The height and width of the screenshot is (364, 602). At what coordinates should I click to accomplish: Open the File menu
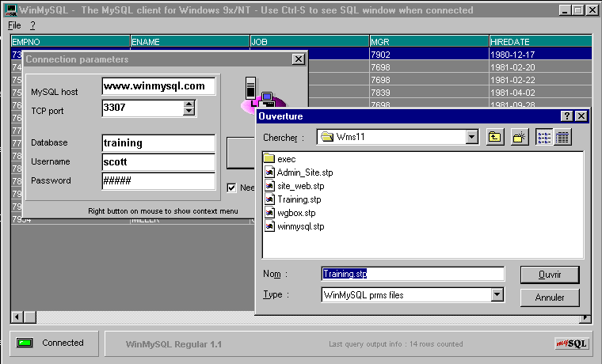pos(14,25)
